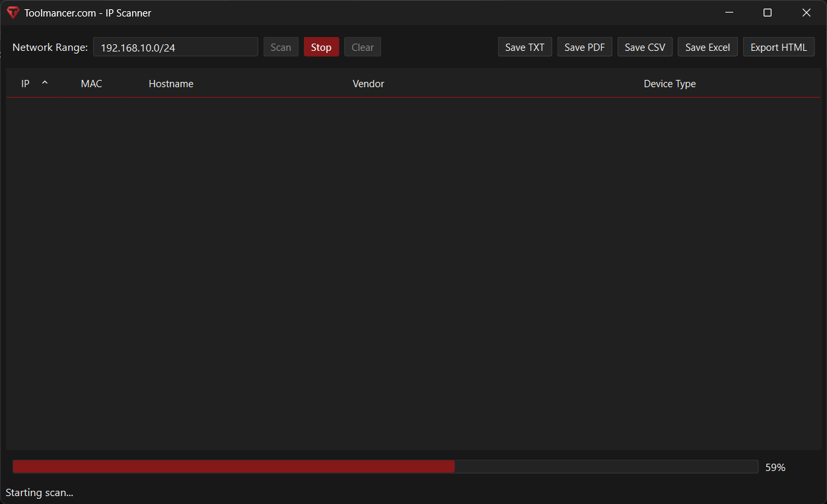The width and height of the screenshot is (827, 504).
Task: Maximize the IP Scanner window
Action: coord(768,13)
